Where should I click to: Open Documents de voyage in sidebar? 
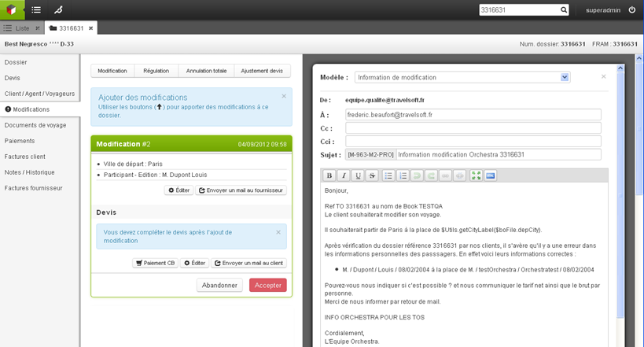click(x=35, y=125)
